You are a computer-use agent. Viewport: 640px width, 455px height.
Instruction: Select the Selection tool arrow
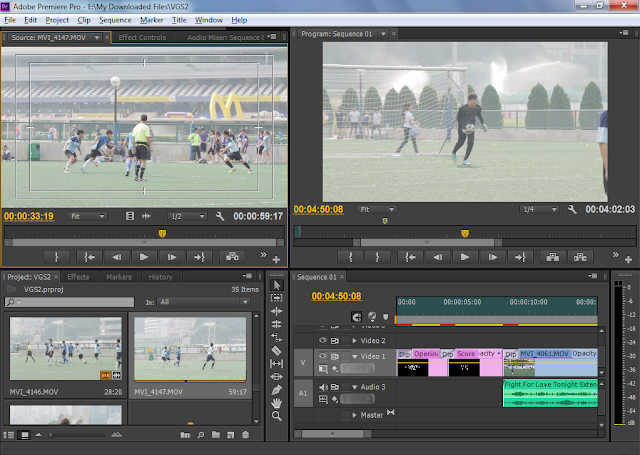tap(277, 285)
